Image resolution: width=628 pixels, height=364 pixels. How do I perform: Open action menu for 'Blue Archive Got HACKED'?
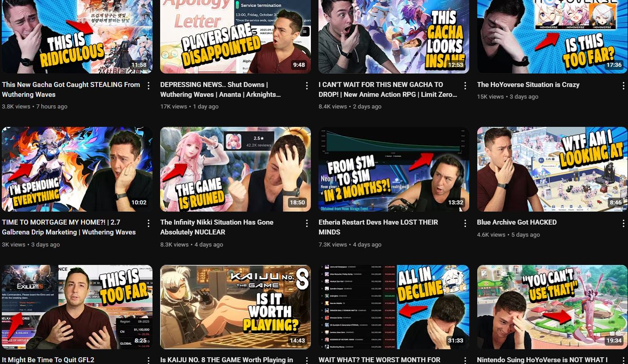click(x=624, y=223)
